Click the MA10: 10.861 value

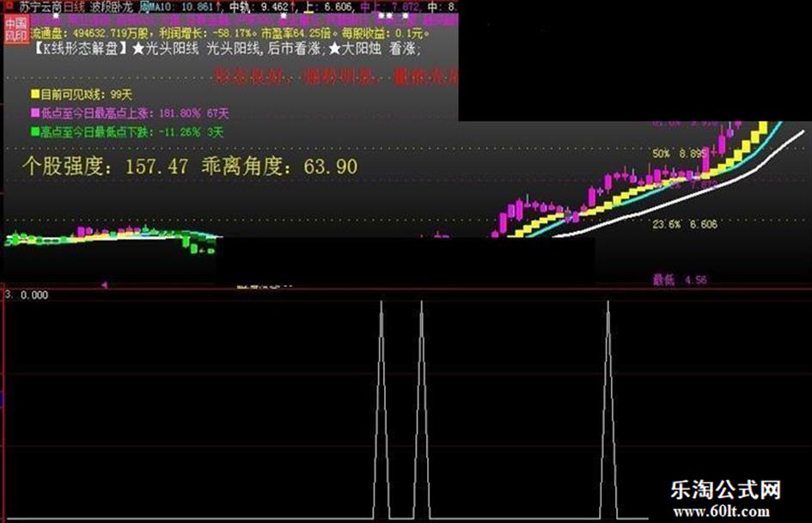coord(180,7)
